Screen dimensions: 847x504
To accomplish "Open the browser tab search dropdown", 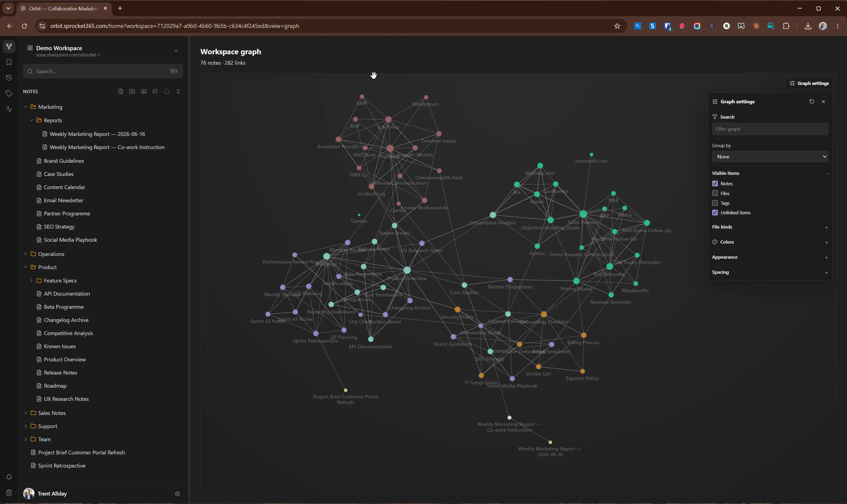I will pos(8,8).
